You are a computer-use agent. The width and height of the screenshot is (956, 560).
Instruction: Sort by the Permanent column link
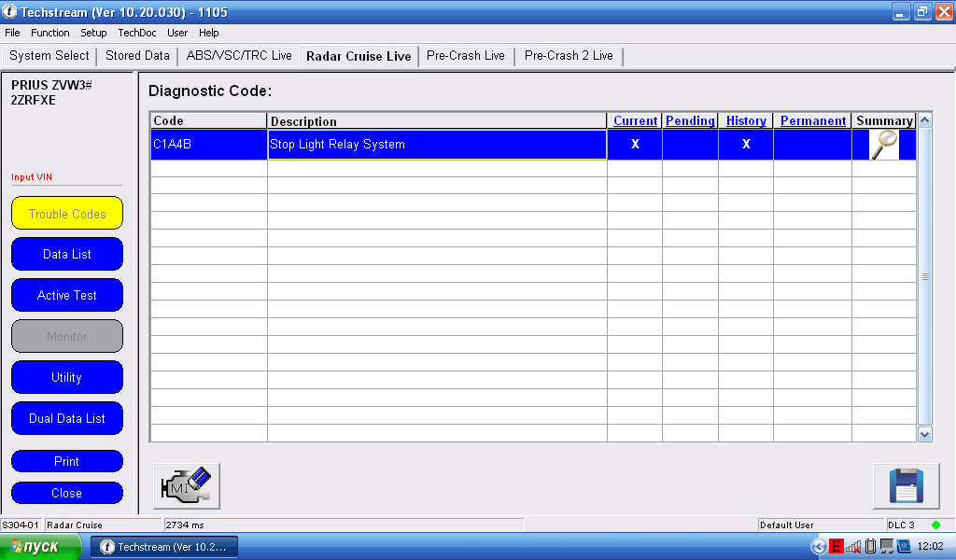[x=813, y=120]
